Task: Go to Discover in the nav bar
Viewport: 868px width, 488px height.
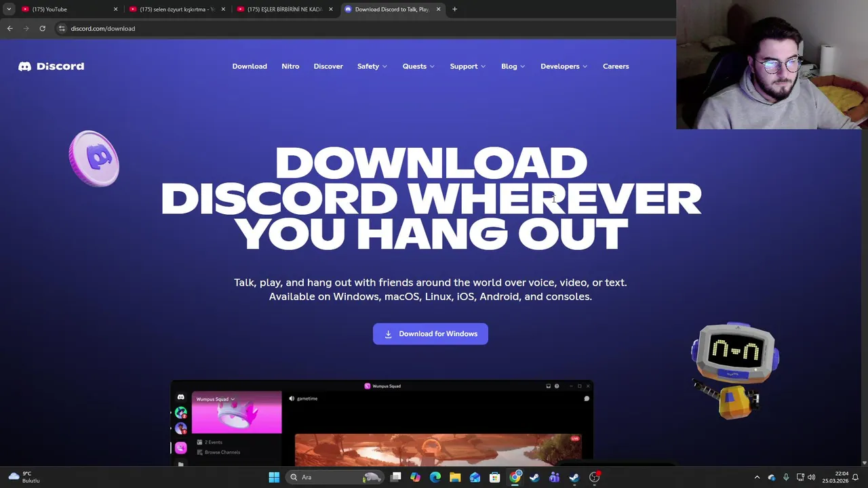Action: 328,66
